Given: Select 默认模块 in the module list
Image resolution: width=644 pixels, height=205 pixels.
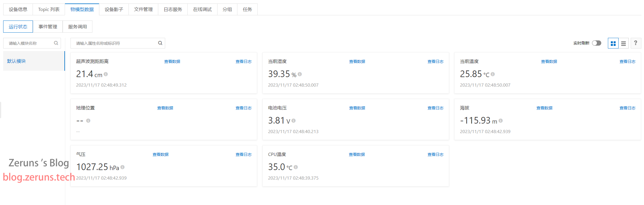Looking at the screenshot, I should click(x=16, y=61).
